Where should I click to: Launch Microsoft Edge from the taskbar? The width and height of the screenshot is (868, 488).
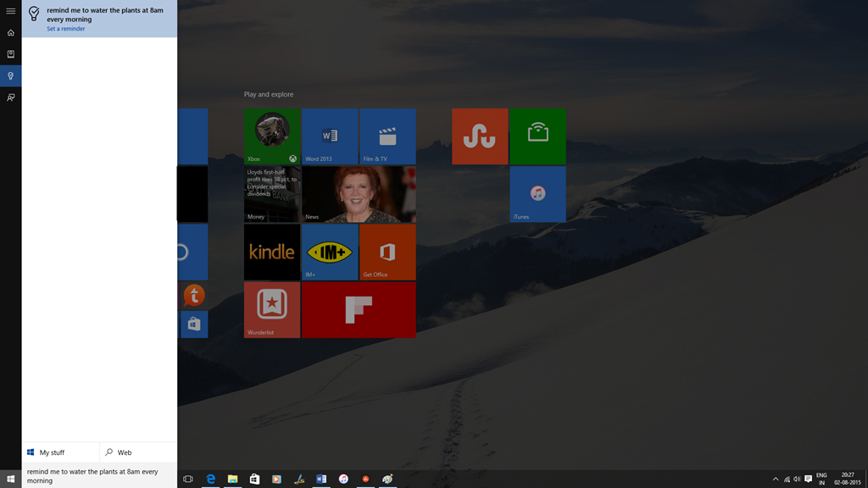210,479
